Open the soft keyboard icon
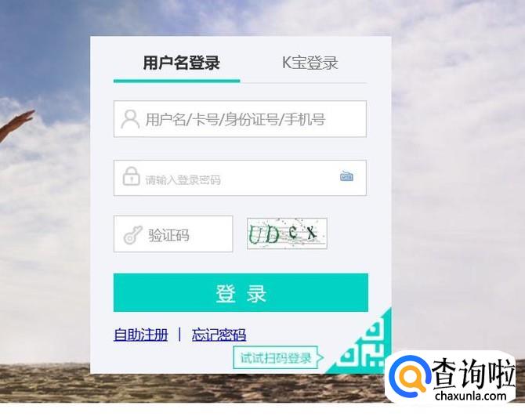 click(x=346, y=176)
